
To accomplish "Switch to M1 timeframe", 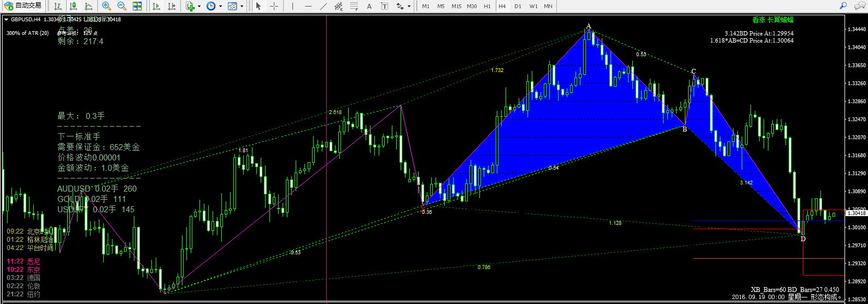I will [426, 6].
